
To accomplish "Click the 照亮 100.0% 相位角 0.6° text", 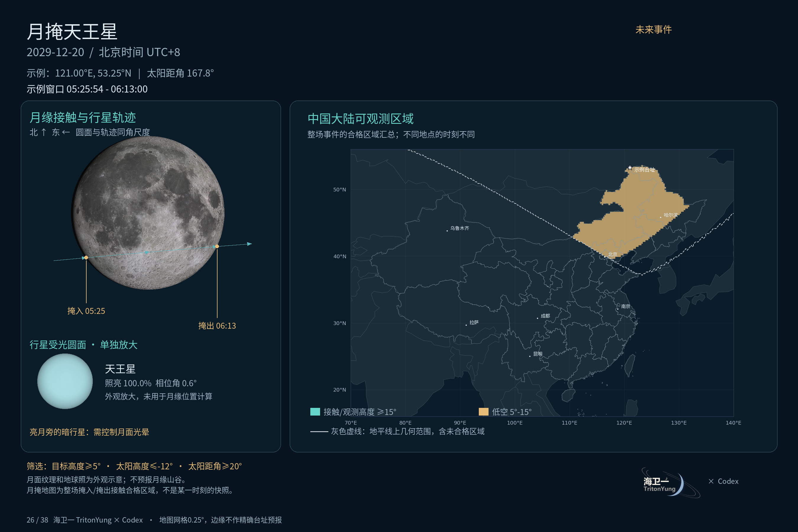I will 151,383.
